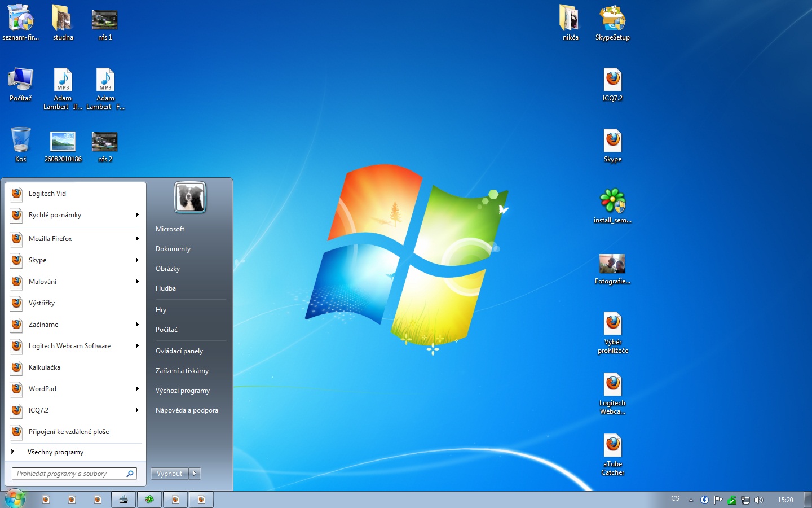
Task: Expand the Skype submenu arrow in Start menu
Action: [x=137, y=260]
